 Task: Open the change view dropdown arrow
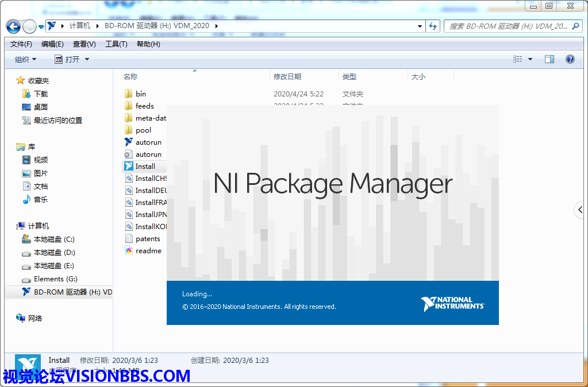pyautogui.click(x=530, y=59)
